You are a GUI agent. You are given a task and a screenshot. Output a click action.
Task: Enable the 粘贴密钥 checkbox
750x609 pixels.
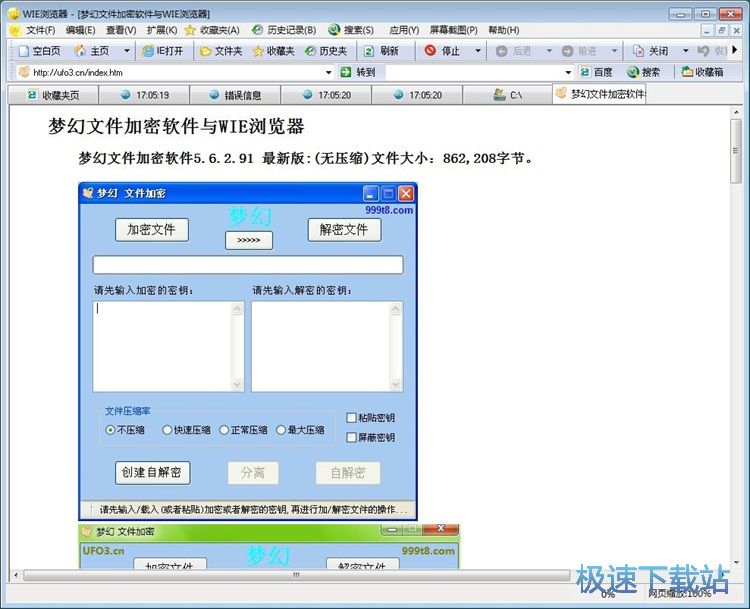[x=351, y=418]
